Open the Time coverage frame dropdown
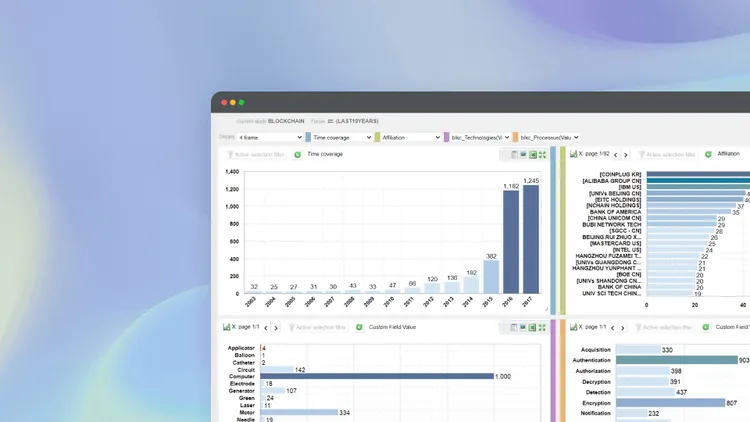The width and height of the screenshot is (750, 422). coord(342,137)
